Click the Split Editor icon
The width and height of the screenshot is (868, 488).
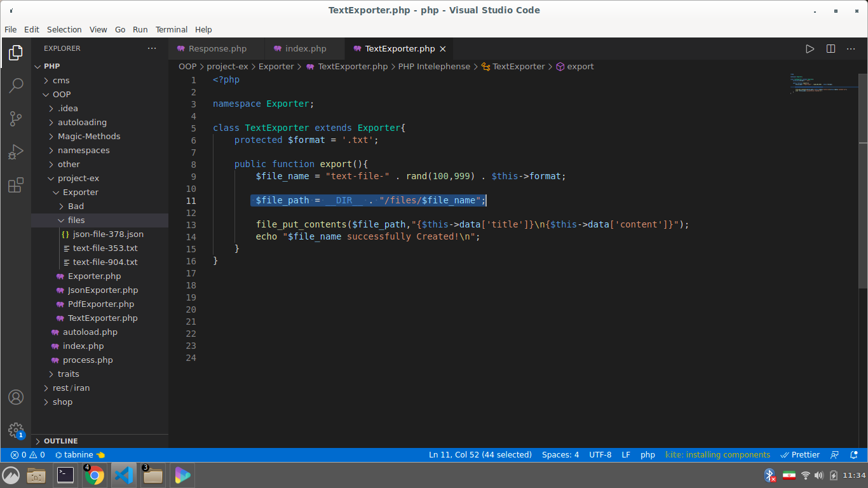point(831,49)
